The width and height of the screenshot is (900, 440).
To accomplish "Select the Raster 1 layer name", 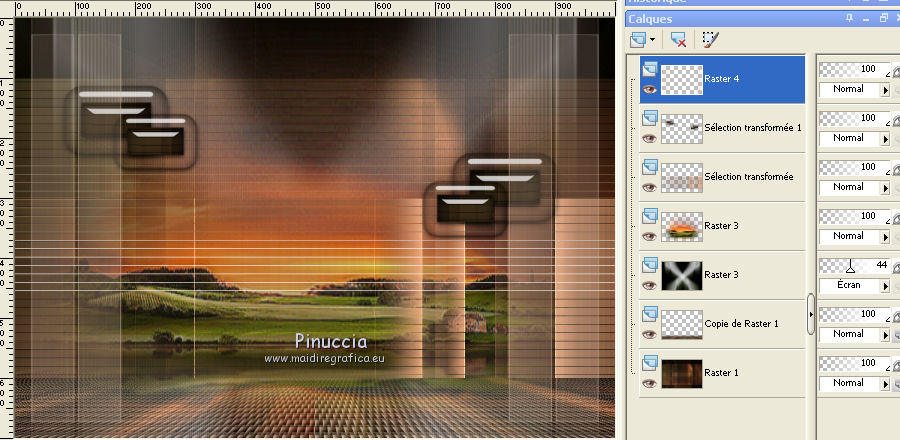I will tap(721, 373).
